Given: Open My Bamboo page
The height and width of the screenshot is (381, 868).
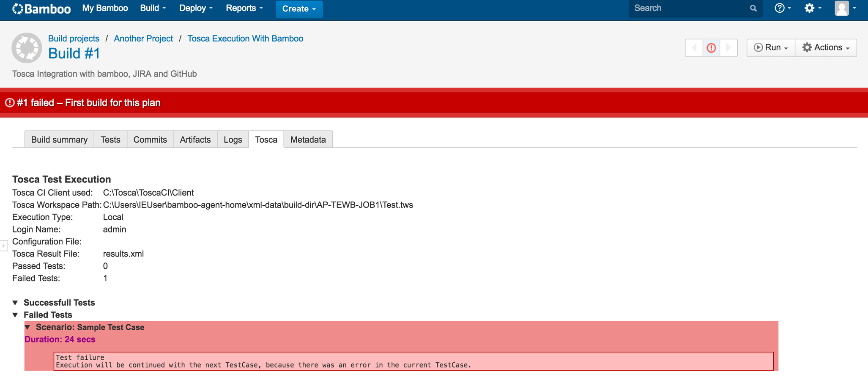Looking at the screenshot, I should click(105, 8).
